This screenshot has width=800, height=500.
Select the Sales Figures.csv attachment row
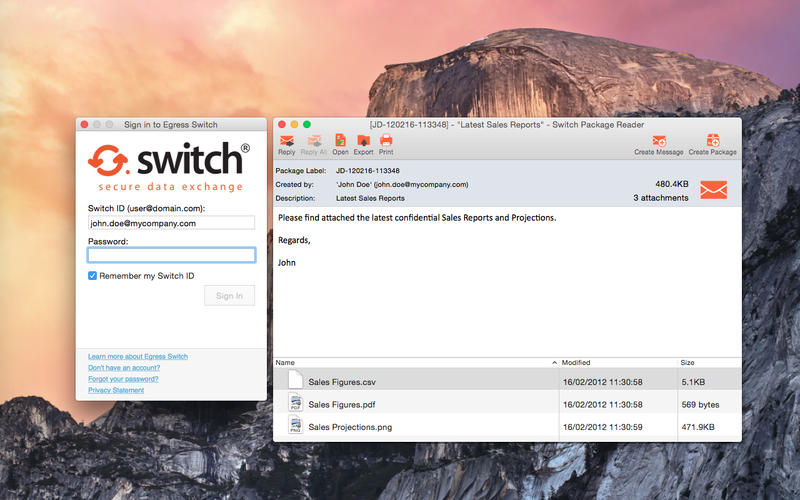(x=420, y=380)
